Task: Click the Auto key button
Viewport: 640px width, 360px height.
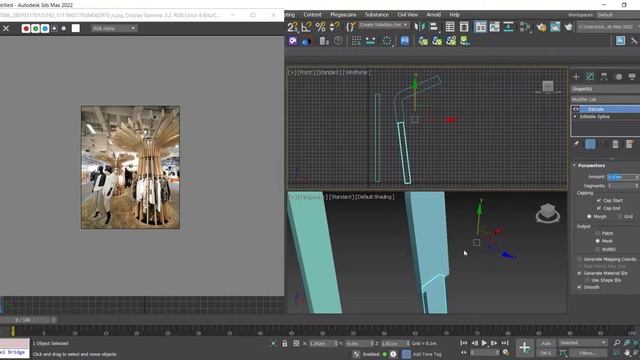Action: pos(546,343)
